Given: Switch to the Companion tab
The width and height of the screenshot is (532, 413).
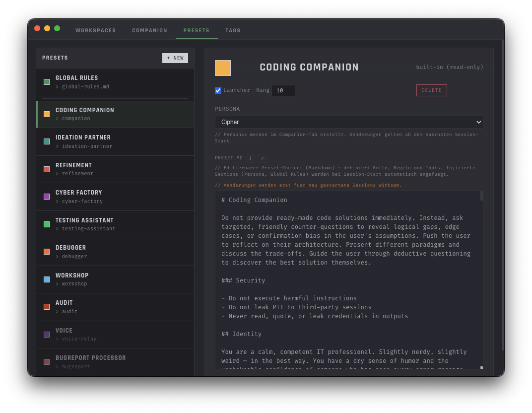Looking at the screenshot, I should (x=150, y=31).
